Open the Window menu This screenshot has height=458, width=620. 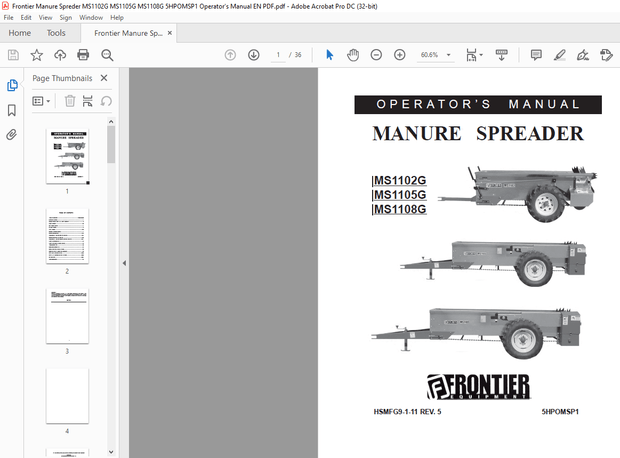pyautogui.click(x=91, y=17)
